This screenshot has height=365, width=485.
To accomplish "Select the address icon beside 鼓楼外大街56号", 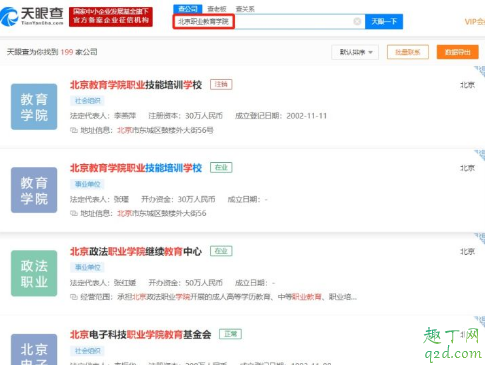I will tap(74, 130).
